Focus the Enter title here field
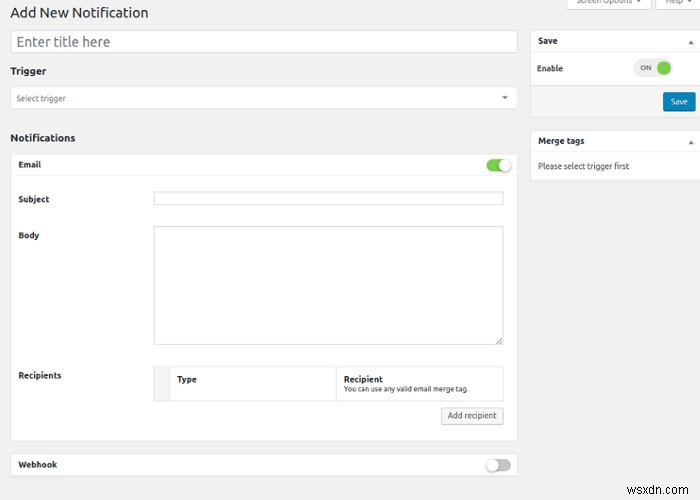Image resolution: width=700 pixels, height=500 pixels. coord(264,42)
